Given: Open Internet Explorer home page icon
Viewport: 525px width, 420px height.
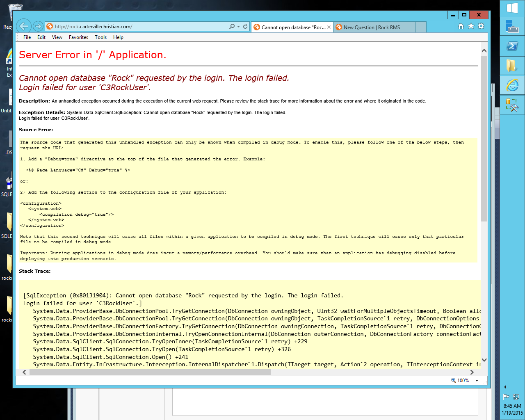Looking at the screenshot, I should [461, 25].
